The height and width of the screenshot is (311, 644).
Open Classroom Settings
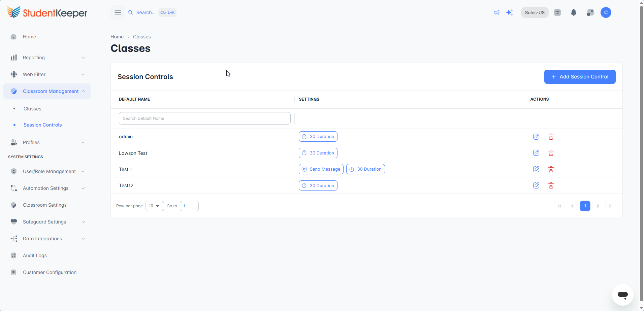pos(47,205)
